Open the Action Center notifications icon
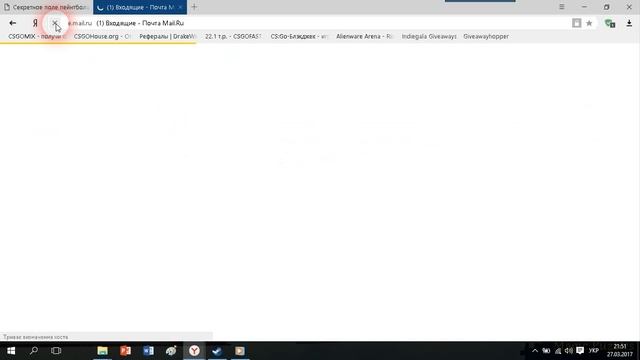 click(580, 351)
